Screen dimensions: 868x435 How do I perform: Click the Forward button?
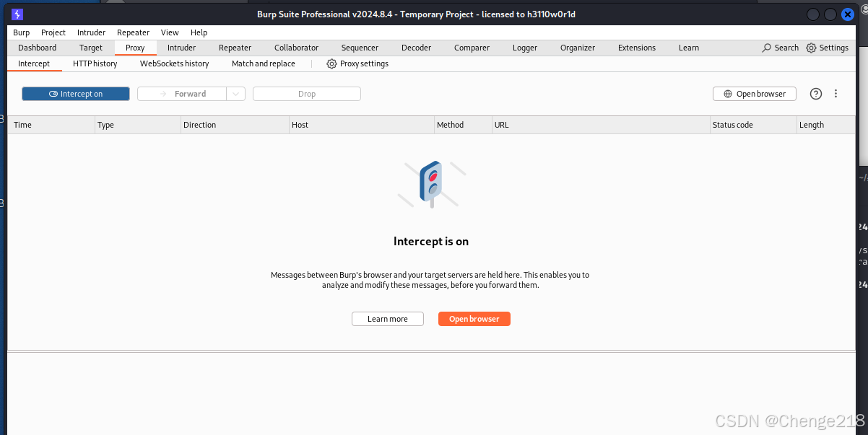click(x=182, y=94)
